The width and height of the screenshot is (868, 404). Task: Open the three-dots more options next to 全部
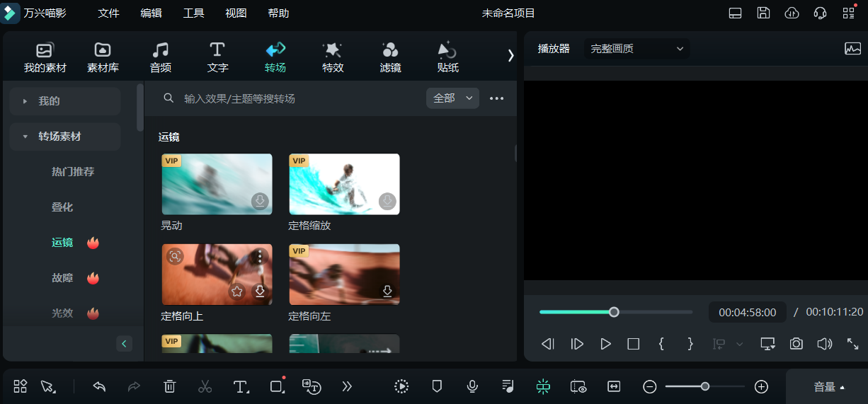[497, 98]
